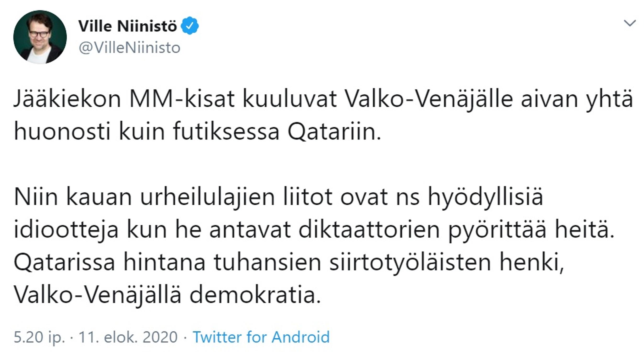Click the 5.20 ip. timestamp
Image resolution: width=644 pixels, height=355 pixels.
tap(39, 337)
